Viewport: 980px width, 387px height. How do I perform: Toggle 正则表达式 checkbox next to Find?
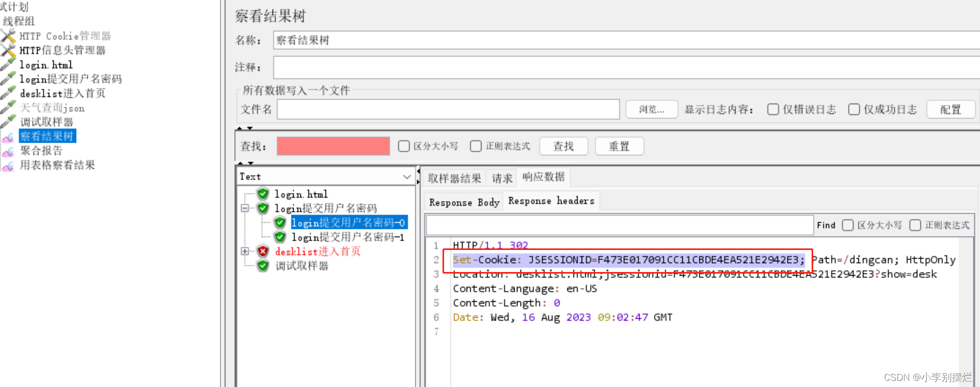coord(915,225)
